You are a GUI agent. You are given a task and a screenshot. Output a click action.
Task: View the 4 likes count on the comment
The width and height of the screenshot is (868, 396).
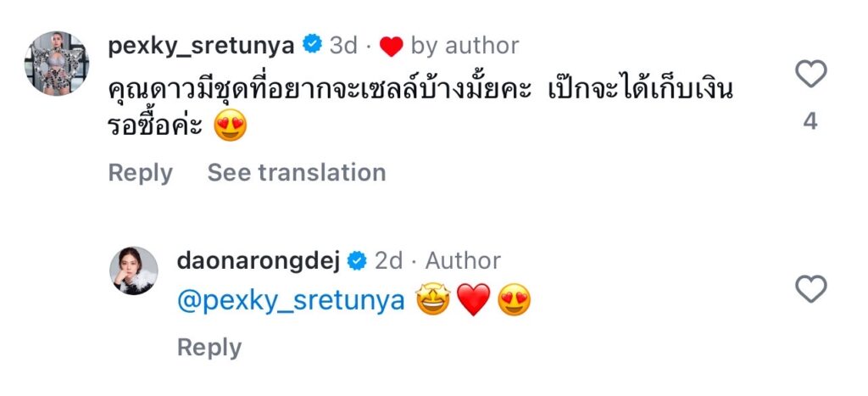coord(810,122)
